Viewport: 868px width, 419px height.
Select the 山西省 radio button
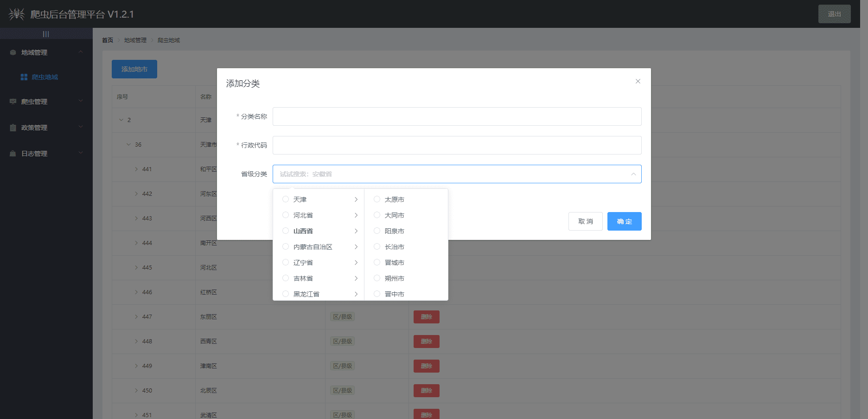coord(285,231)
